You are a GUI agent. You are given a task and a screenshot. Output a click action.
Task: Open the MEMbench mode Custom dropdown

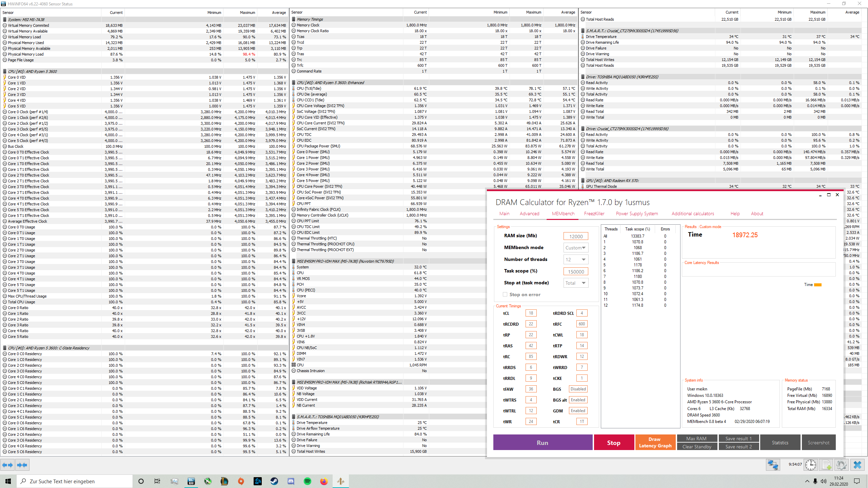click(575, 247)
